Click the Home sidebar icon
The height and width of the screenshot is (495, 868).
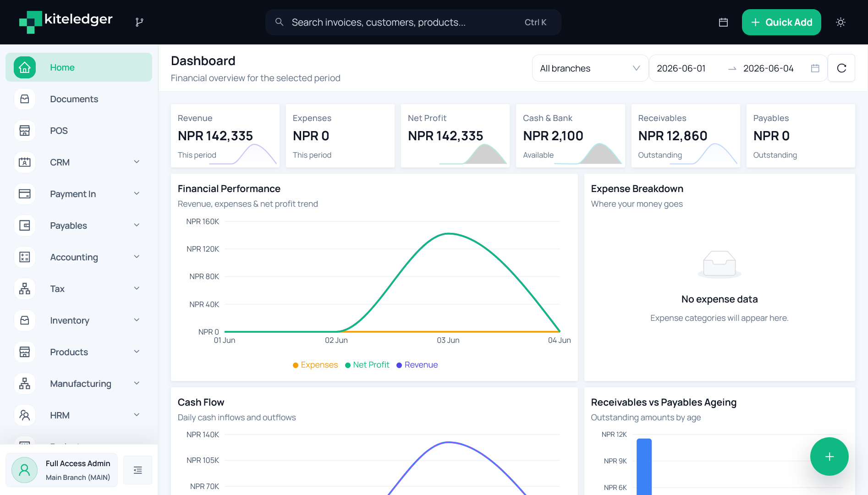[x=25, y=67]
